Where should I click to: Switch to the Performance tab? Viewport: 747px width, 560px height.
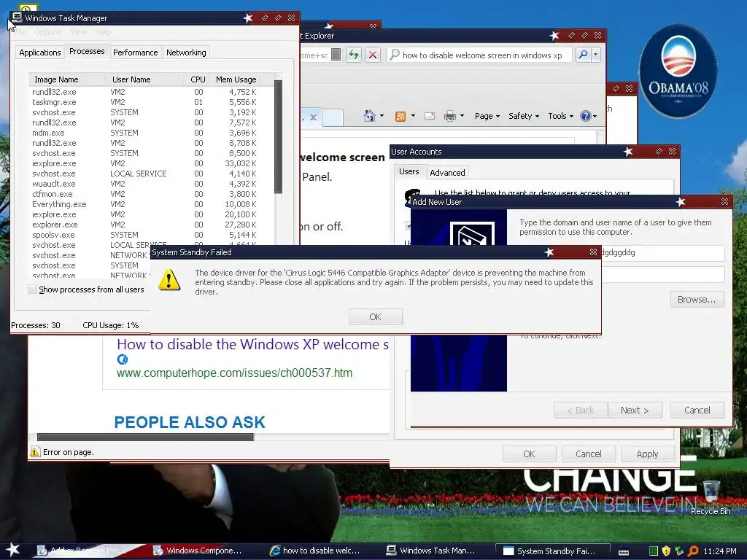tap(135, 52)
